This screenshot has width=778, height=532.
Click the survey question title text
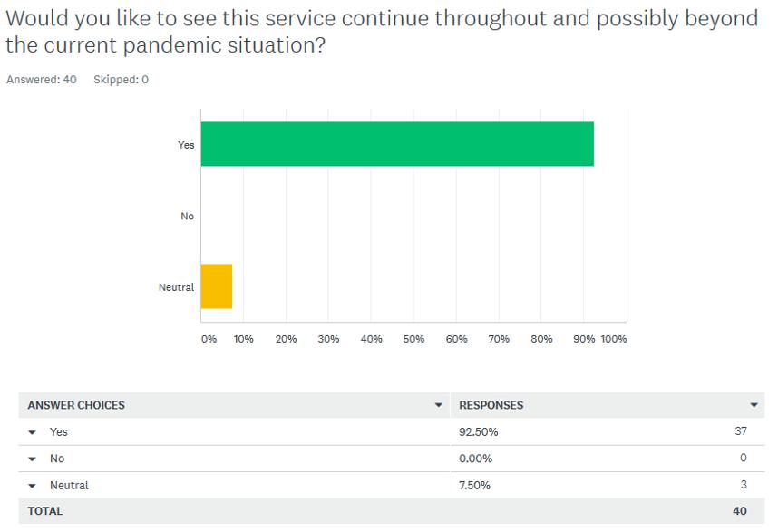pyautogui.click(x=381, y=31)
